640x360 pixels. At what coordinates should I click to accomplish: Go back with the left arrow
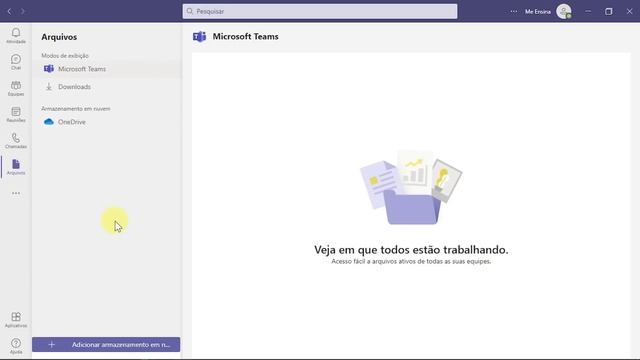(x=9, y=11)
